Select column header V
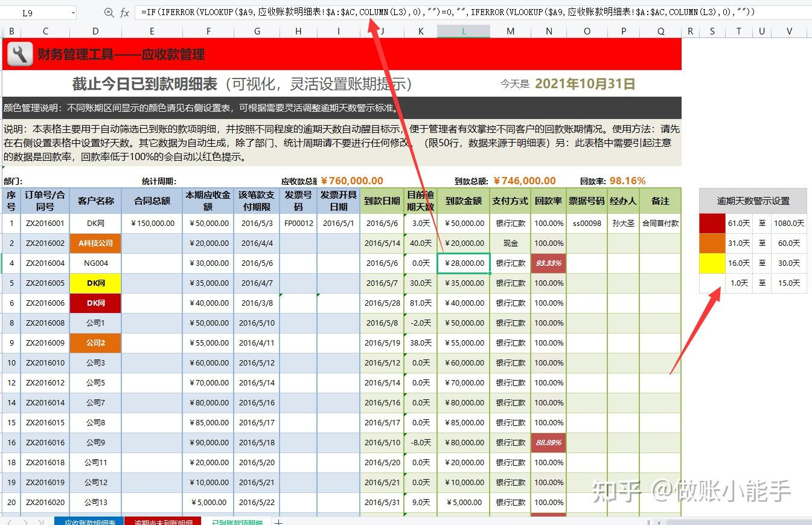This screenshot has width=812, height=525. click(x=789, y=31)
